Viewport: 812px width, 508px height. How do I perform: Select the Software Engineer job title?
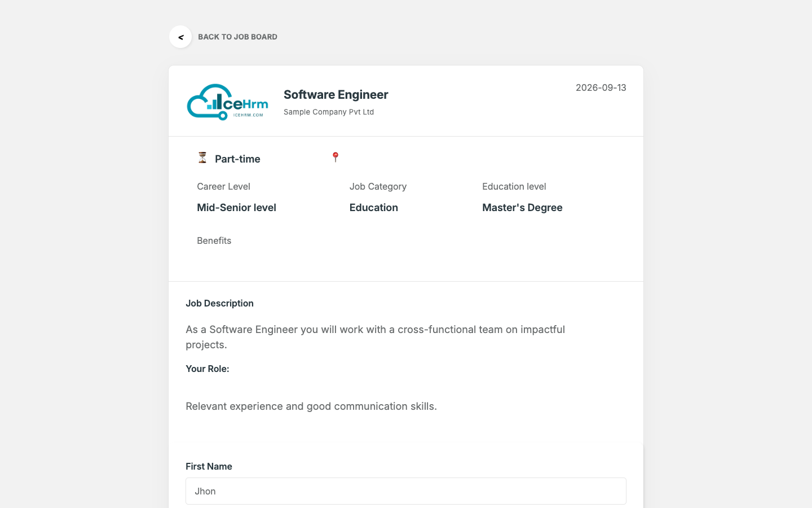click(x=336, y=94)
